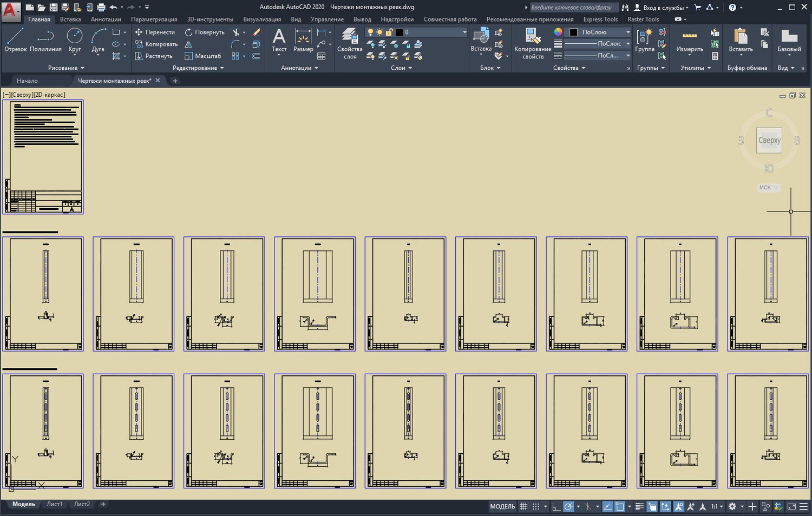The height and width of the screenshot is (516, 812).
Task: Click the Перенести move button
Action: coord(155,32)
